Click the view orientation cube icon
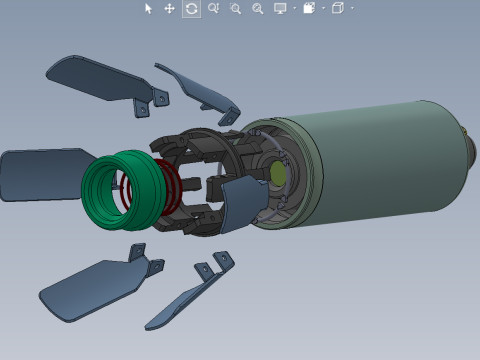 point(338,8)
